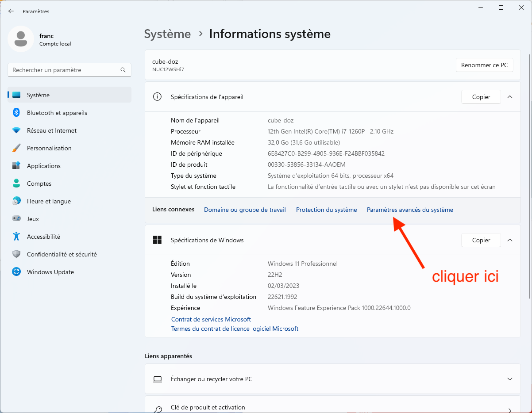This screenshot has width=532, height=413.
Task: Click the back arrow in title bar
Action: pyautogui.click(x=11, y=11)
